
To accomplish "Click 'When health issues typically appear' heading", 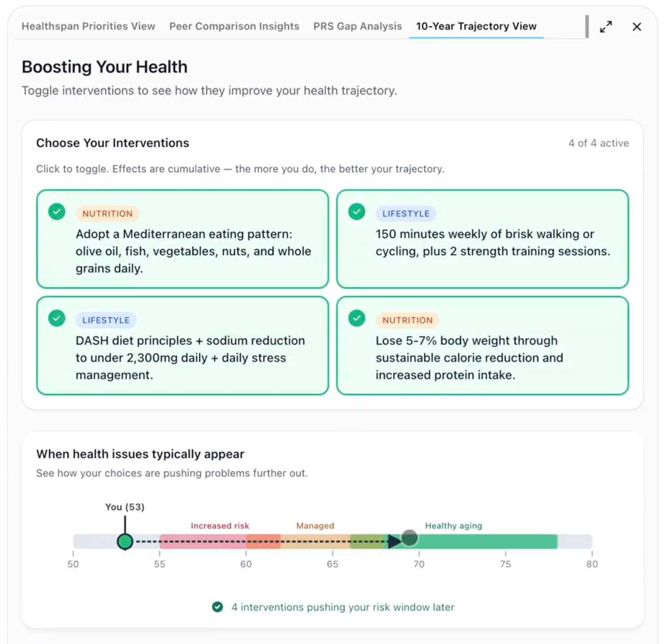I will (x=140, y=454).
